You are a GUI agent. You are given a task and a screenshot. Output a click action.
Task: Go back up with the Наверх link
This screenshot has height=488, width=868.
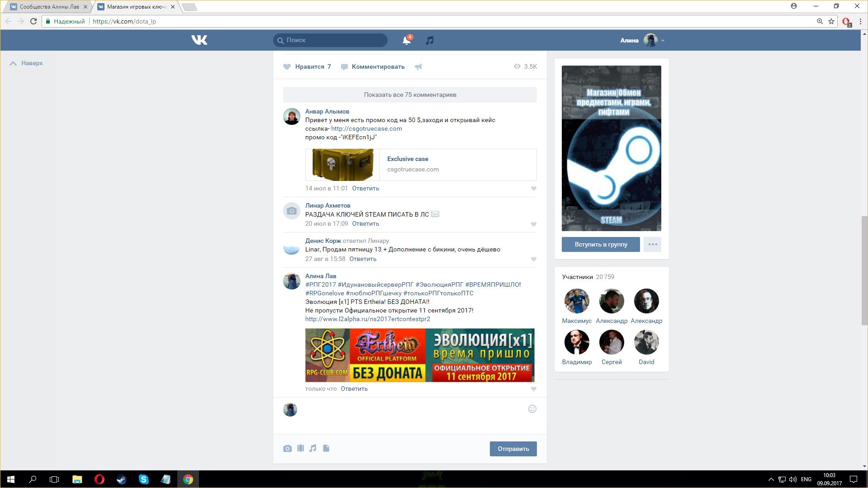pyautogui.click(x=26, y=63)
